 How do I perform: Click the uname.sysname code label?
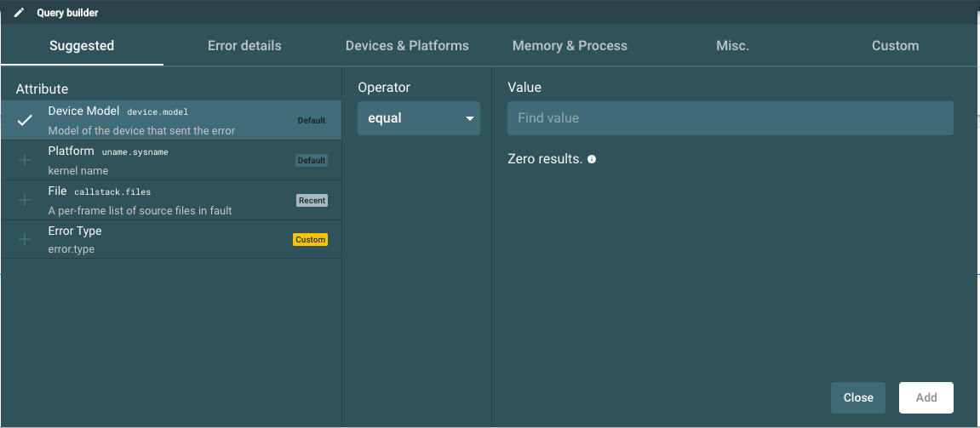click(135, 151)
